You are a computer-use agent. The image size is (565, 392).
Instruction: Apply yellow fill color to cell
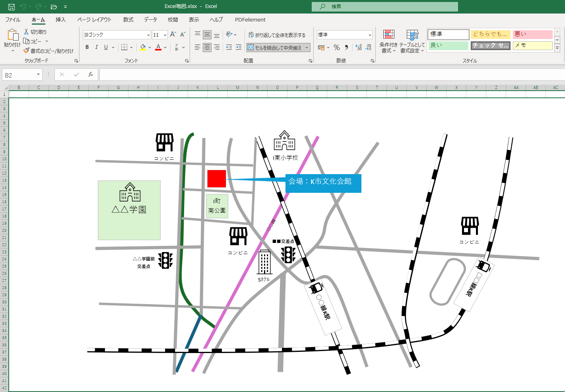(x=142, y=47)
